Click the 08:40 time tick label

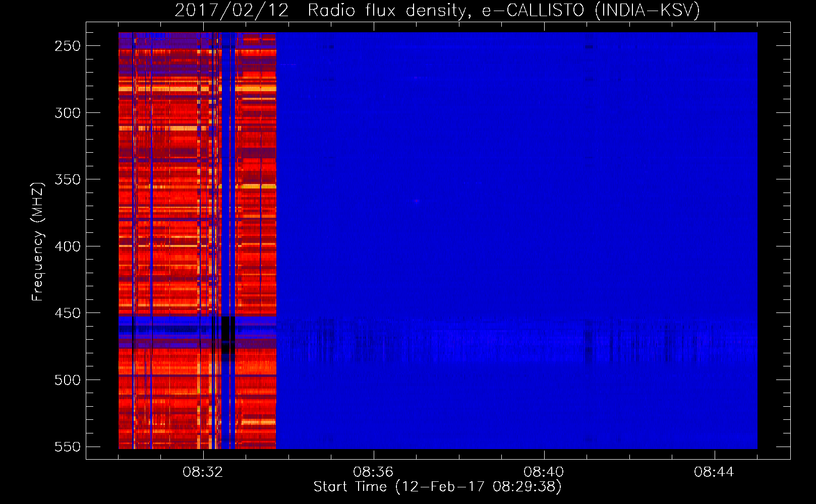tap(544, 472)
